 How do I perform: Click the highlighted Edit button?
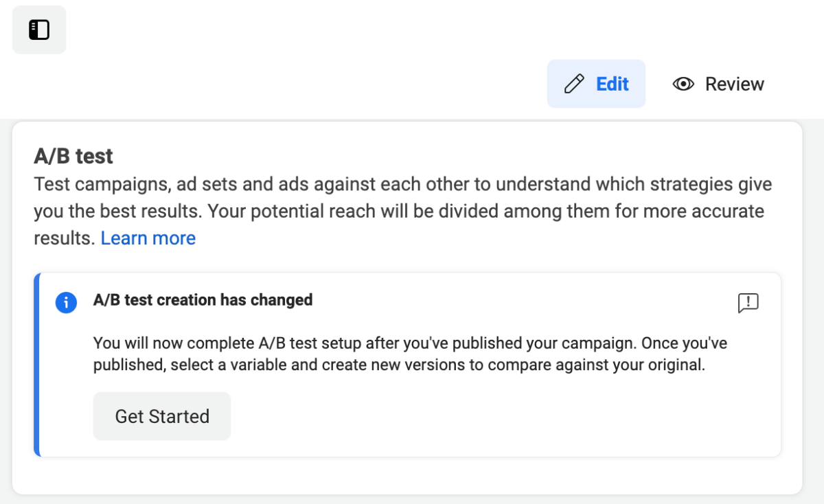coord(596,83)
